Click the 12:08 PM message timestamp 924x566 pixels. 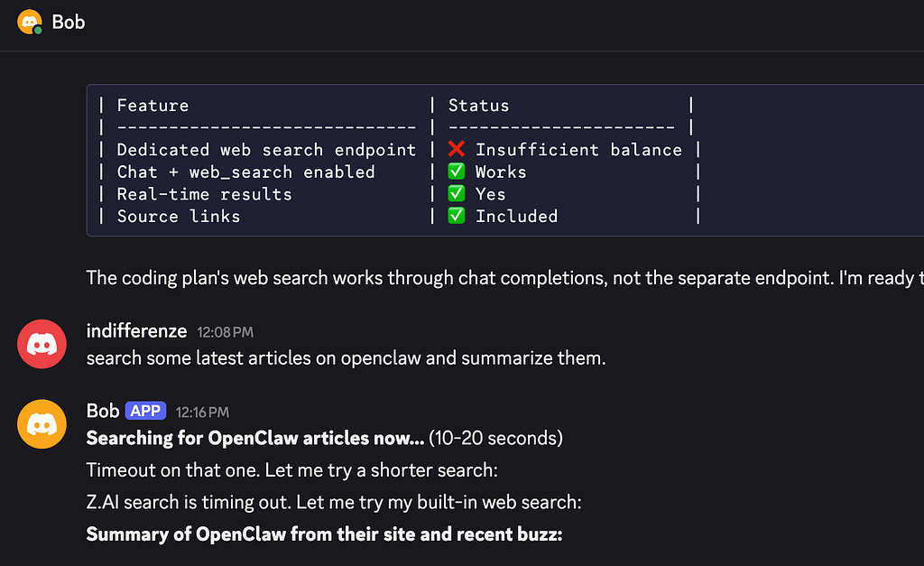225,332
